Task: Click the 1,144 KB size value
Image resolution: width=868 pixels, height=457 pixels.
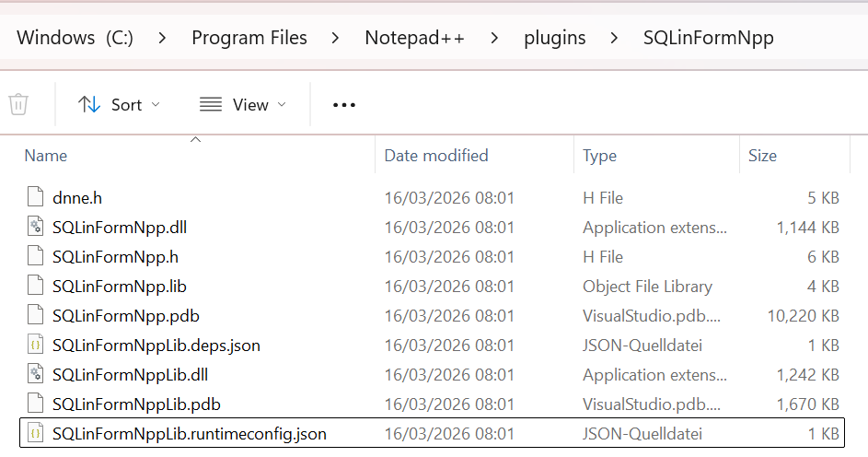Action: tap(807, 227)
